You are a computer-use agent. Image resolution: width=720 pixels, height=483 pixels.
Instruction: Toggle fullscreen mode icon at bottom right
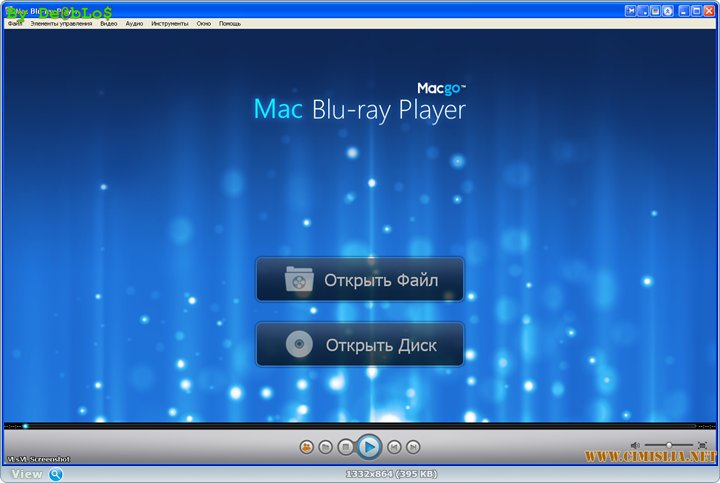pyautogui.click(x=702, y=445)
